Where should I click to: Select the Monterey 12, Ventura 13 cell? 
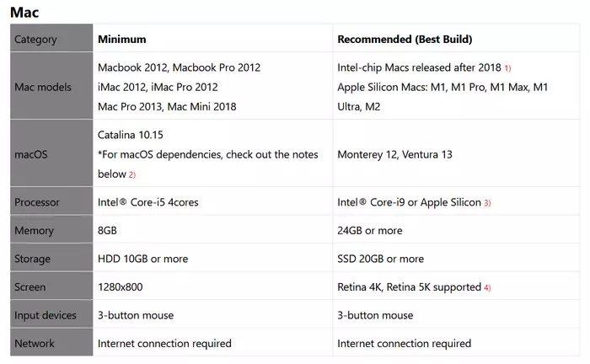click(x=394, y=154)
